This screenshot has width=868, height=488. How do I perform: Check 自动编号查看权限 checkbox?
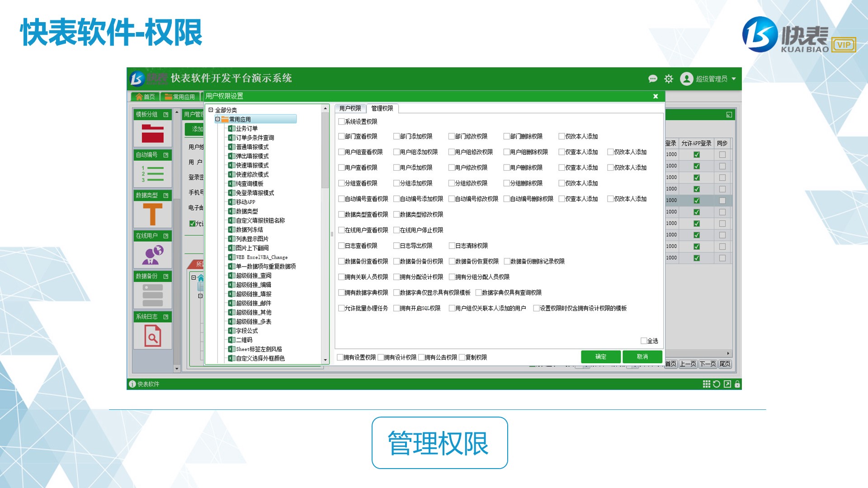tap(341, 199)
